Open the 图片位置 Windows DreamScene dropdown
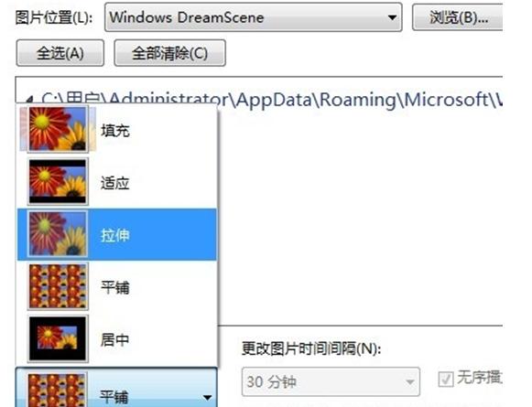This screenshot has height=407, width=532. tap(254, 17)
